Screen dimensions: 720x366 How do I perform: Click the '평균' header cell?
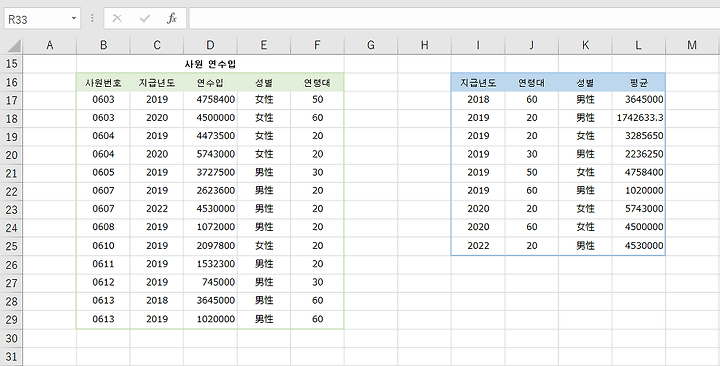638,83
